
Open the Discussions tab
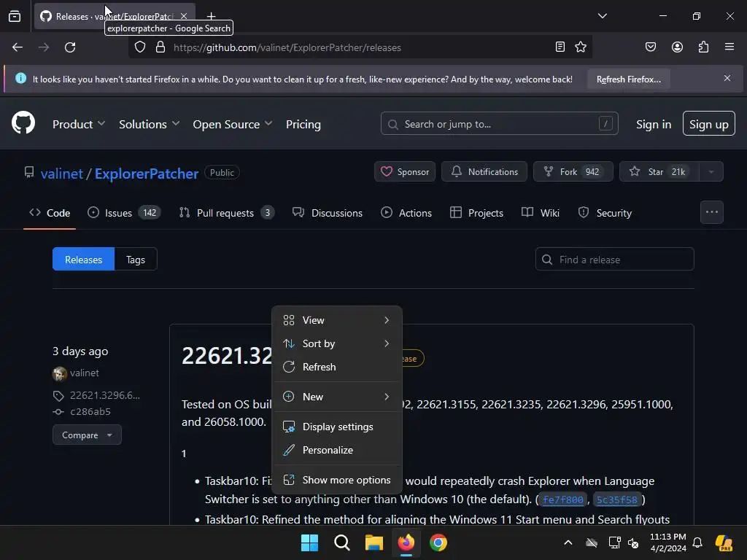(x=328, y=213)
